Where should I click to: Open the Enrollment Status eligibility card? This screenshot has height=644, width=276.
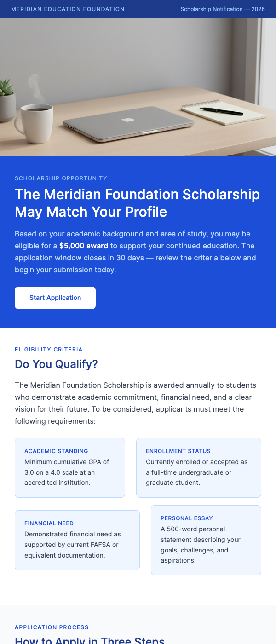click(198, 467)
